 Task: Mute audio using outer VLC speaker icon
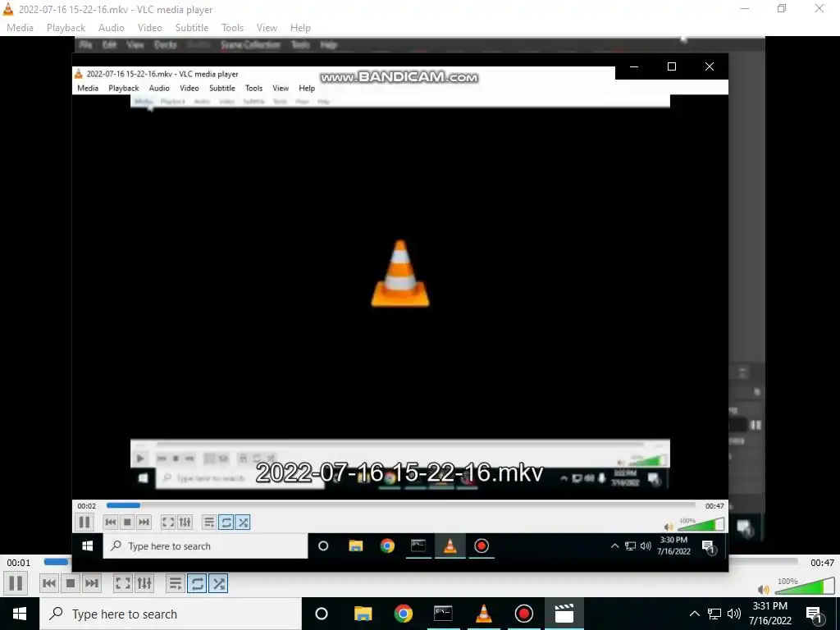[x=764, y=590]
